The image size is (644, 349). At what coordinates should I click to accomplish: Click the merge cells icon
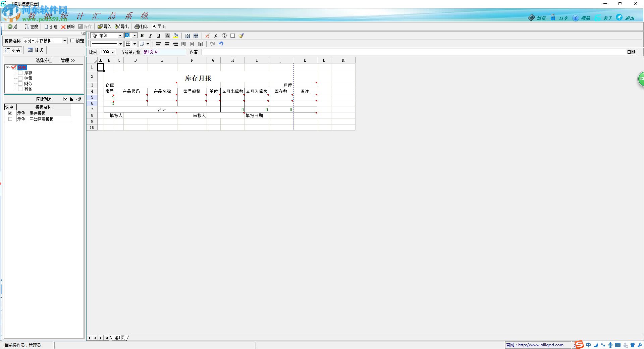pyautogui.click(x=187, y=36)
